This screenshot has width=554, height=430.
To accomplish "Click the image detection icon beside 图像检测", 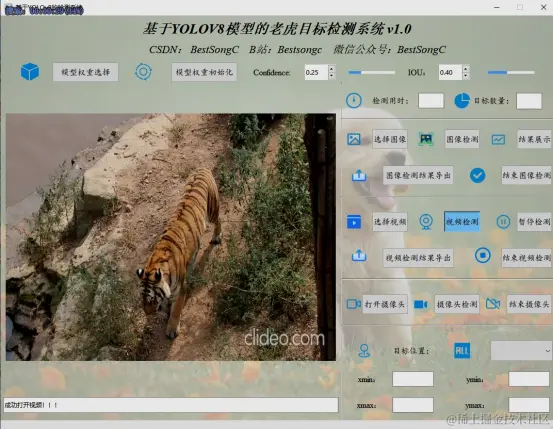I will point(426,139).
